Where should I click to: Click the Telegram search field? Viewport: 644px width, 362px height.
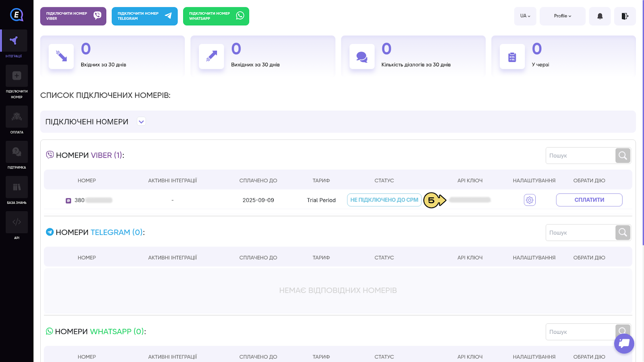click(580, 232)
